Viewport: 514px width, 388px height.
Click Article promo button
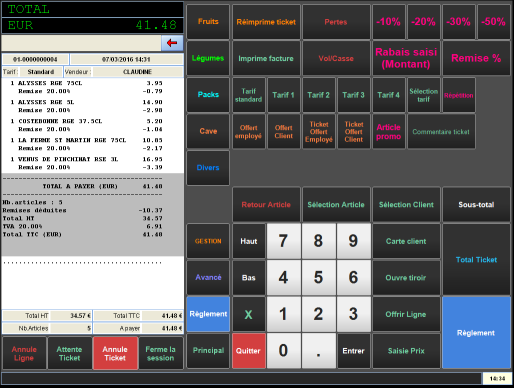coord(389,132)
